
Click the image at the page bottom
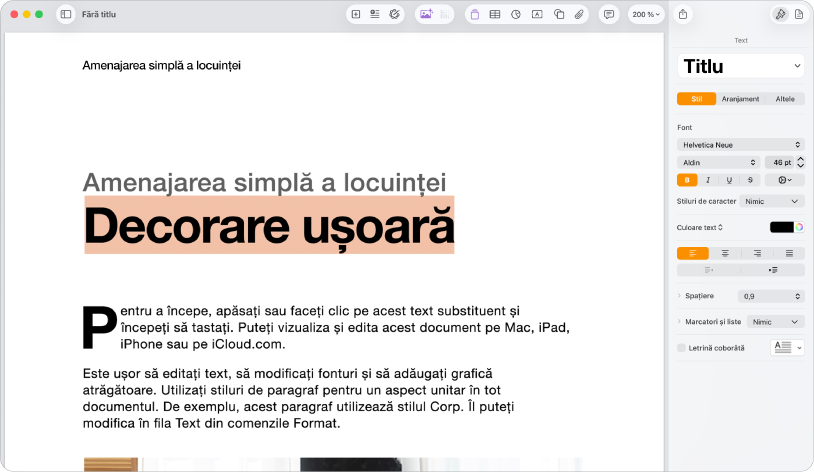coord(332,465)
